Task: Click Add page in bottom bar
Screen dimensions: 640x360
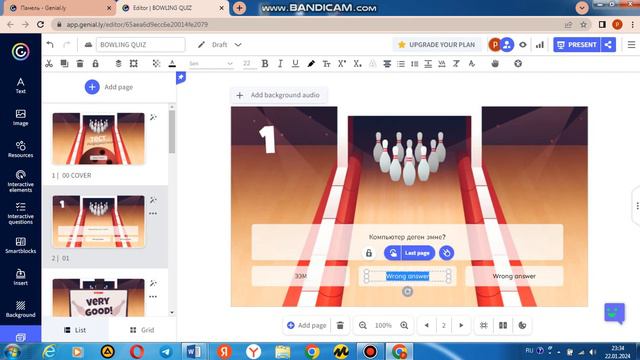Action: coord(307,325)
